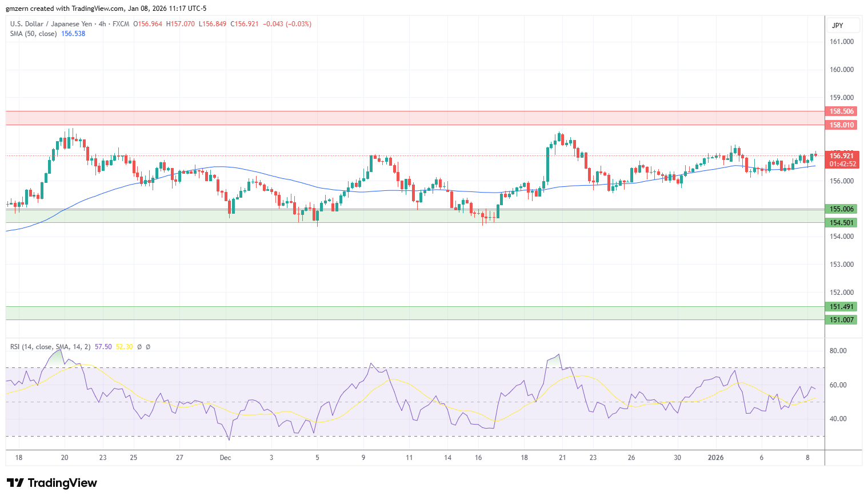Click 160.000 on the price axis

(x=842, y=70)
